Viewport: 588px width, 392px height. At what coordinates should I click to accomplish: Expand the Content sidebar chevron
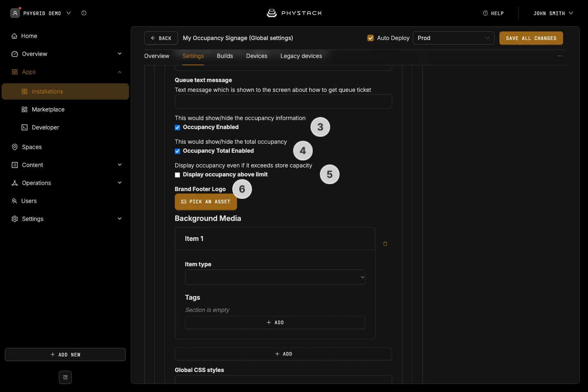coord(120,165)
